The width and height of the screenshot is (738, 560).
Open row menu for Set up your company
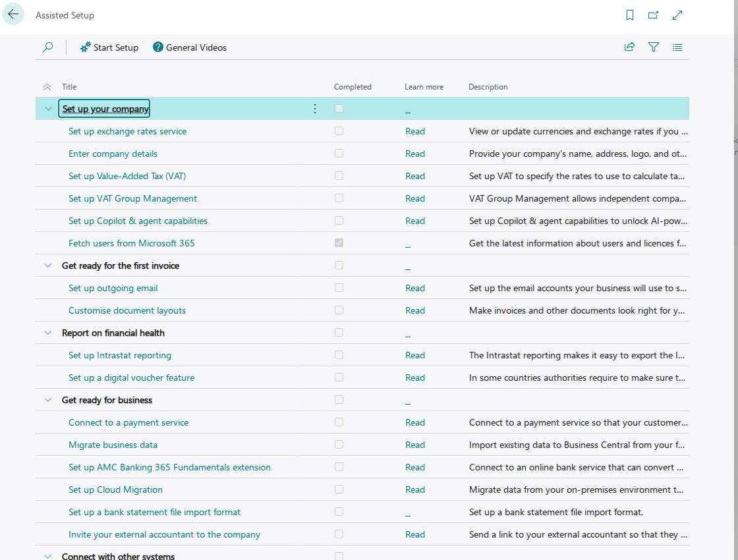click(315, 109)
